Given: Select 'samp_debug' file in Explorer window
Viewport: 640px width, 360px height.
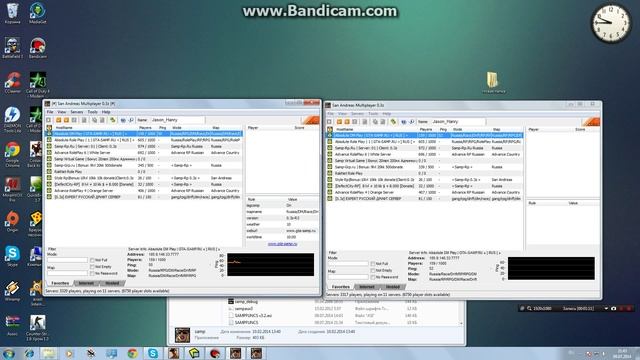Looking at the screenshot, I should [x=246, y=302].
